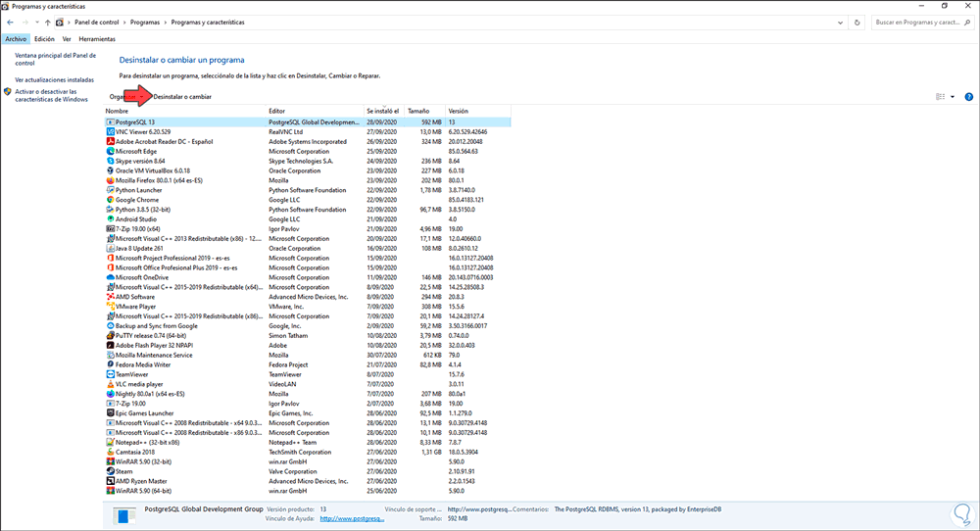Select Microsoft Office Profesional Plus 2019 entry
The image size is (980, 531).
click(308, 268)
